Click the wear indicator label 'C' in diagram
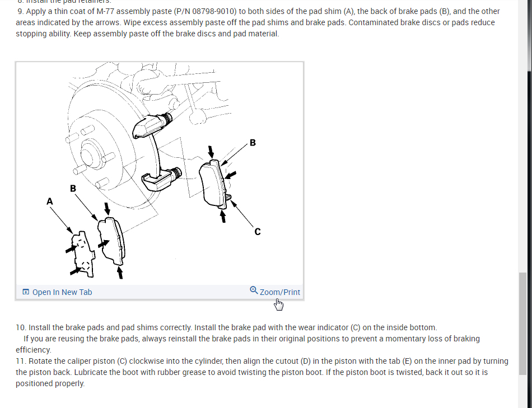Image resolution: width=532 pixels, height=408 pixels. click(258, 232)
